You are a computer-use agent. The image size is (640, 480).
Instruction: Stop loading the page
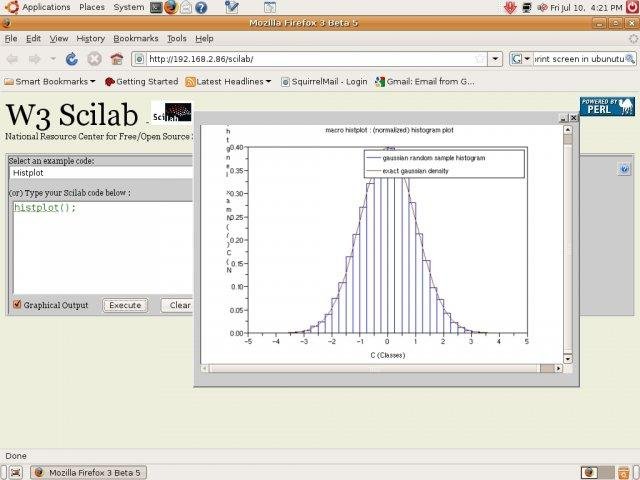tap(94, 59)
